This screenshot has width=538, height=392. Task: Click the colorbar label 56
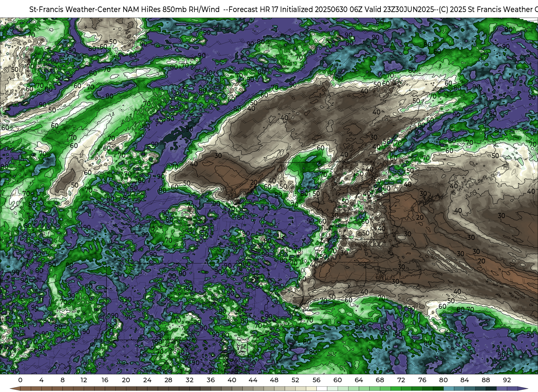(x=316, y=380)
